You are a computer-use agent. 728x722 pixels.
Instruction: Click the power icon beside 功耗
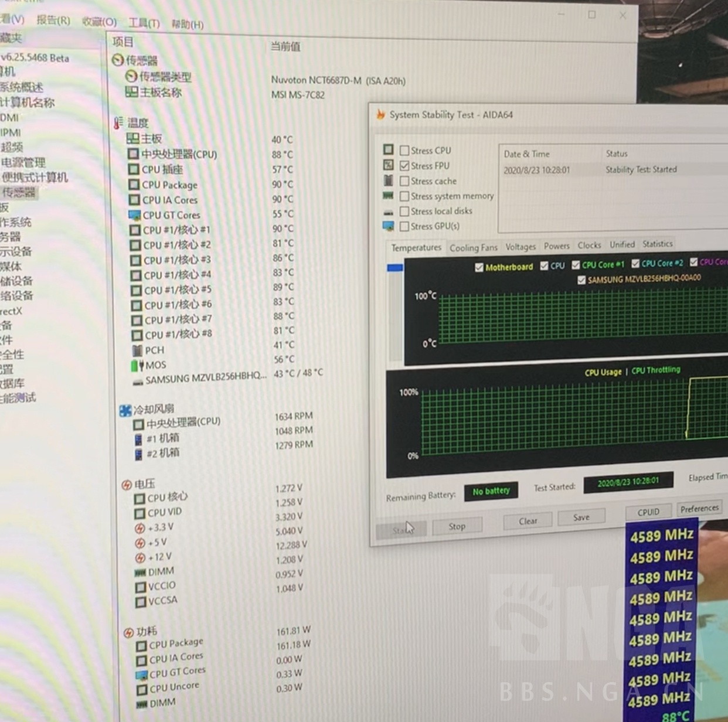(128, 632)
